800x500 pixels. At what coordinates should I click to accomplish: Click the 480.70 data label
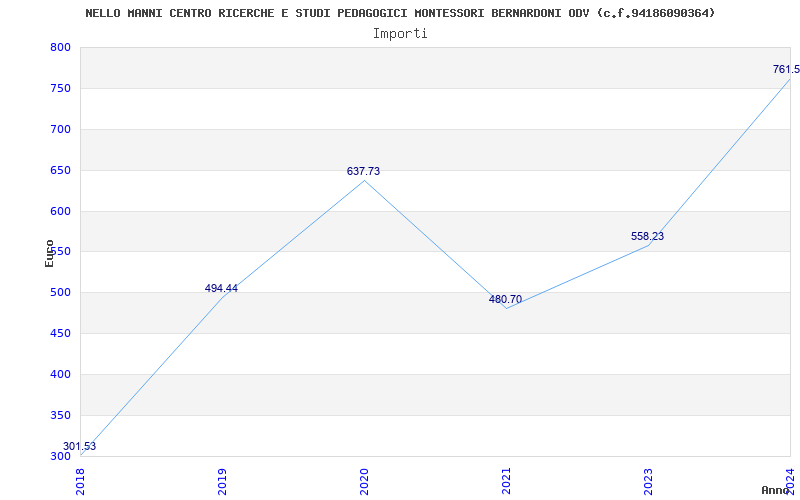[x=505, y=299]
